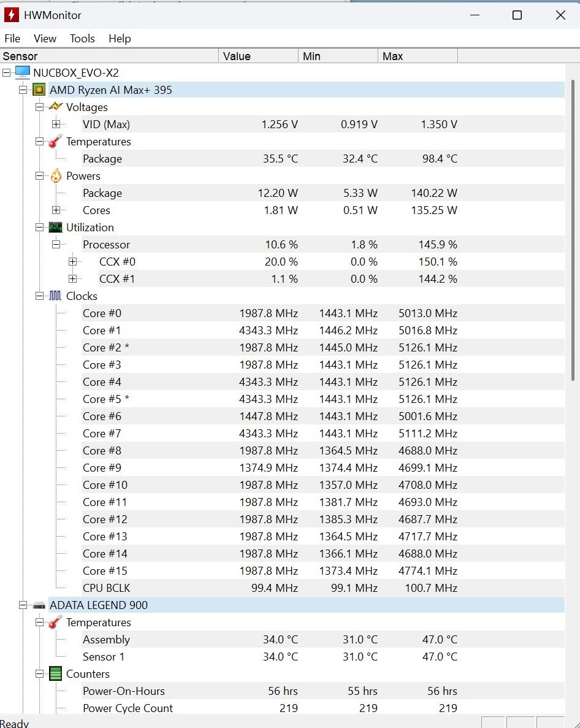Collapse the Powers section
Viewport: 580px width, 728px height.
[39, 175]
